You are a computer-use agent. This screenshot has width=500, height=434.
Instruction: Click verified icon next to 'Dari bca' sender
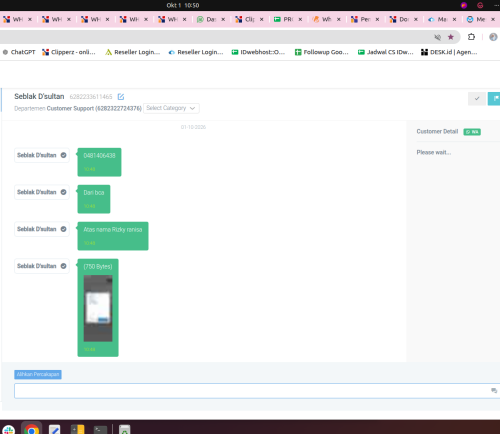(x=63, y=192)
